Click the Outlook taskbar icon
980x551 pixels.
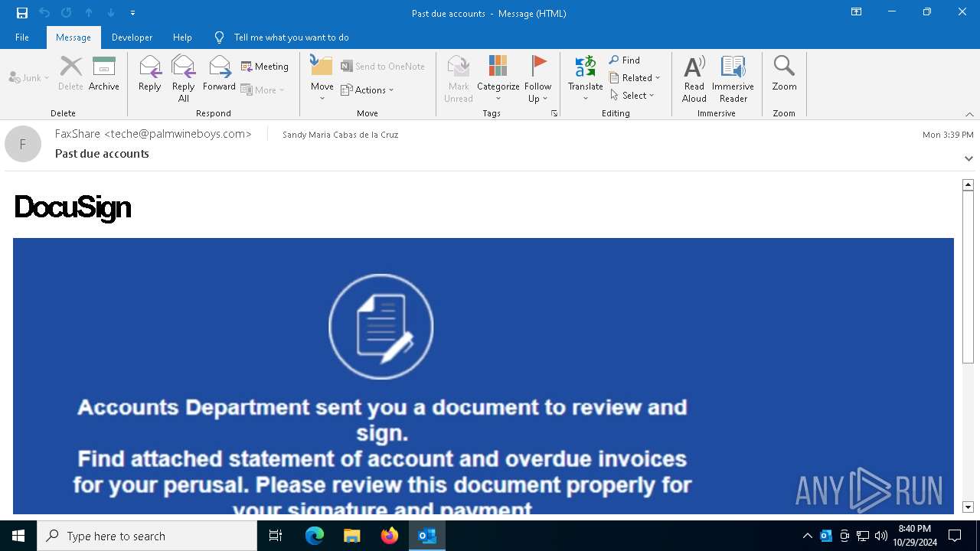tap(427, 536)
